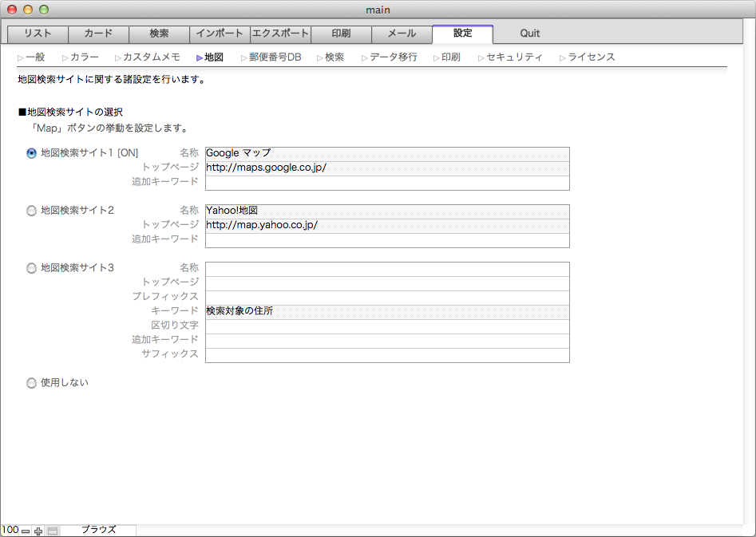756x537 pixels.
Task: Toggle the status toolbar icon at bottom
Action: 53,531
